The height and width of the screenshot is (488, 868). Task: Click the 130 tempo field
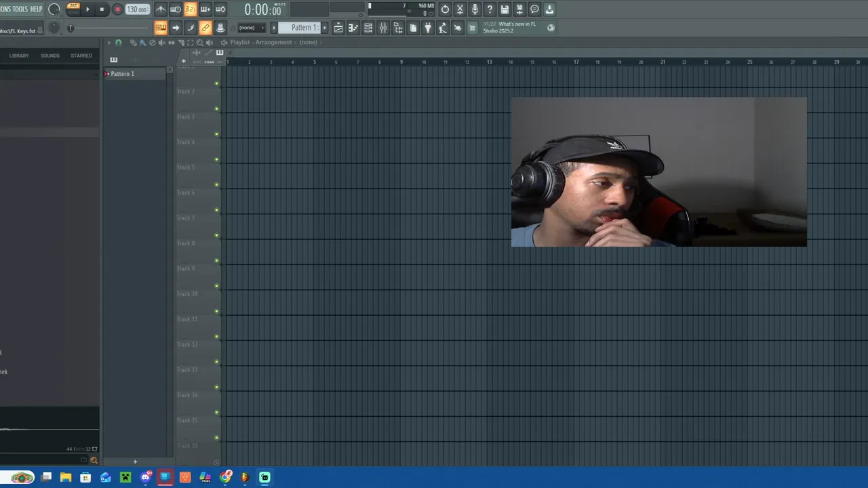[137, 9]
